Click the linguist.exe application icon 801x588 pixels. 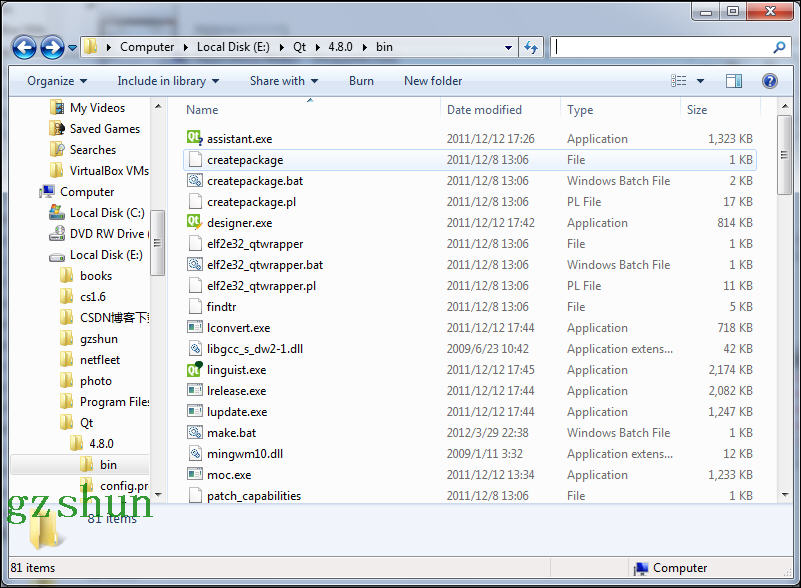pyautogui.click(x=194, y=370)
